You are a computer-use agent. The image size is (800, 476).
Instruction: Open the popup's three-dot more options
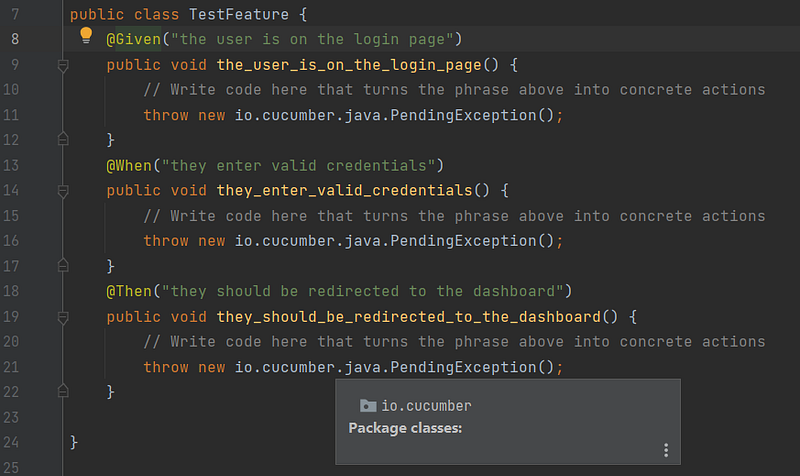point(666,450)
